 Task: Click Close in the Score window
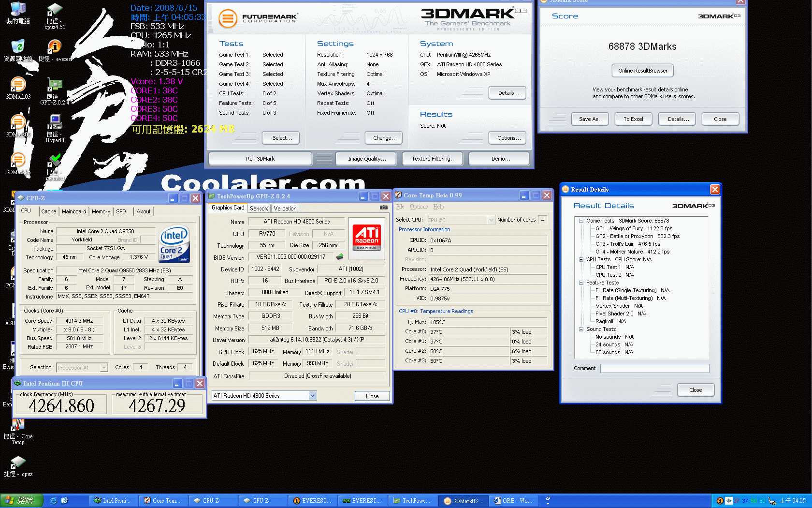point(720,119)
